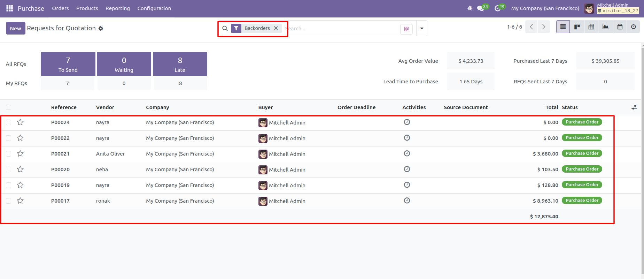Open order P00021 from Anita Oliver

coord(320,154)
